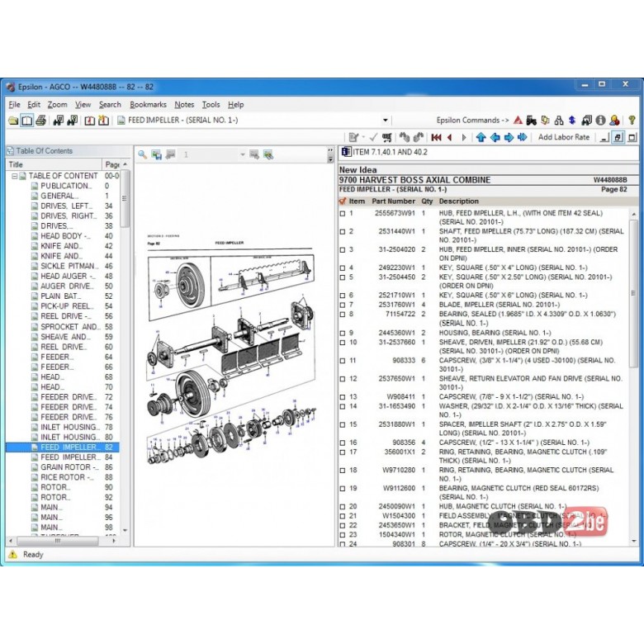Open the File menu

pyautogui.click(x=14, y=105)
